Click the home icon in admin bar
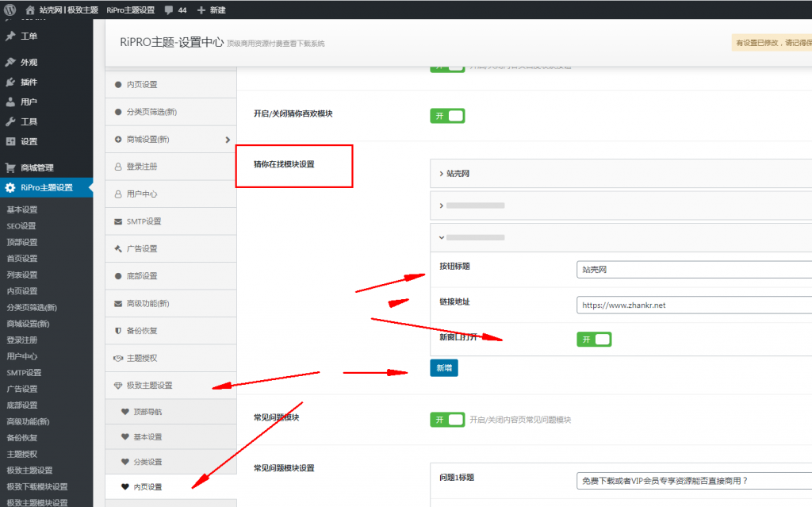Viewport: 812px width, 507px height. click(x=30, y=10)
